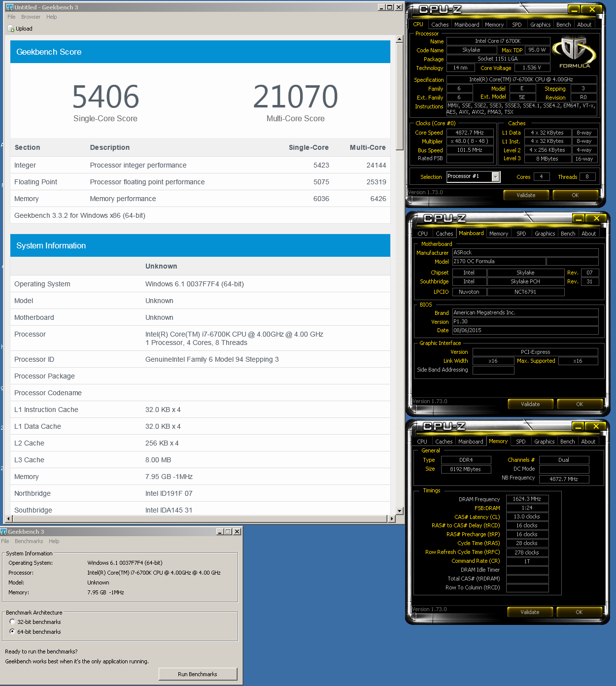Switch to Mainboard tab in top CPU-Z window

click(467, 25)
